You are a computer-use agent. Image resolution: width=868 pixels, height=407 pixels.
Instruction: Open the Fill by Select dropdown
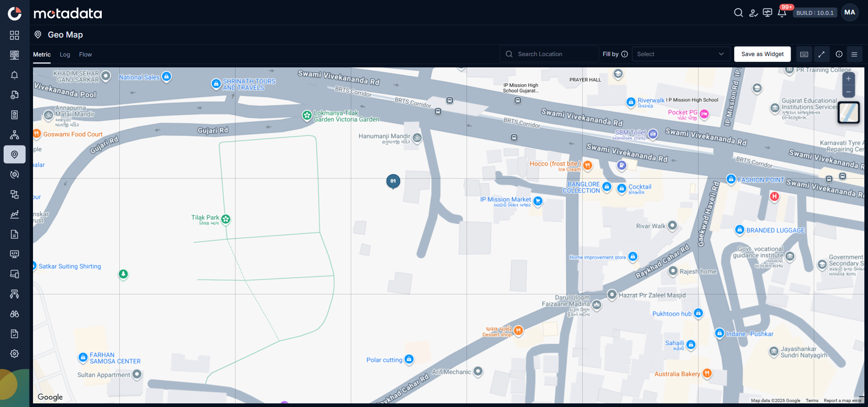pos(681,54)
